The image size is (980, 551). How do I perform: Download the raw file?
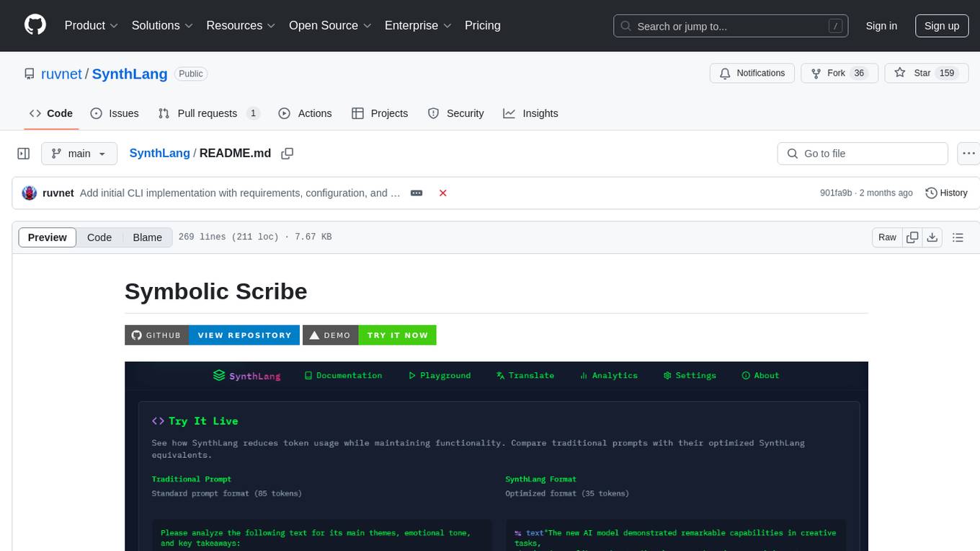click(x=932, y=237)
